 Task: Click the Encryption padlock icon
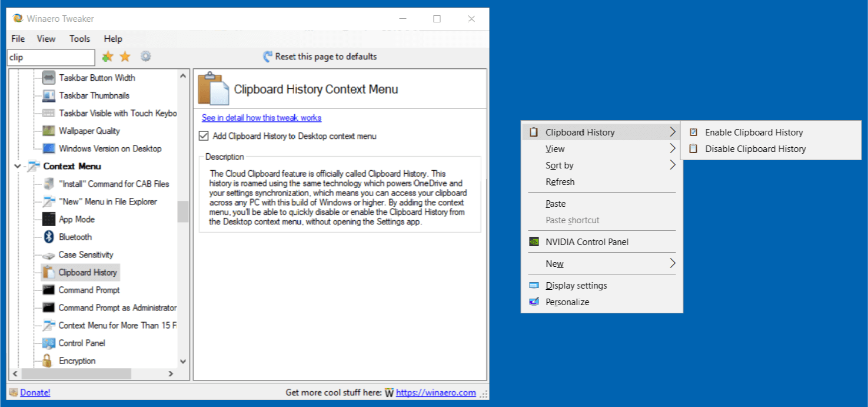click(x=49, y=360)
